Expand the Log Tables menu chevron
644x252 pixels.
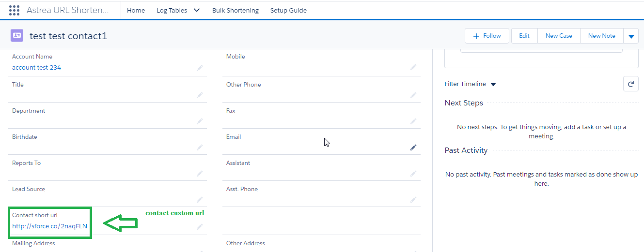point(196,10)
